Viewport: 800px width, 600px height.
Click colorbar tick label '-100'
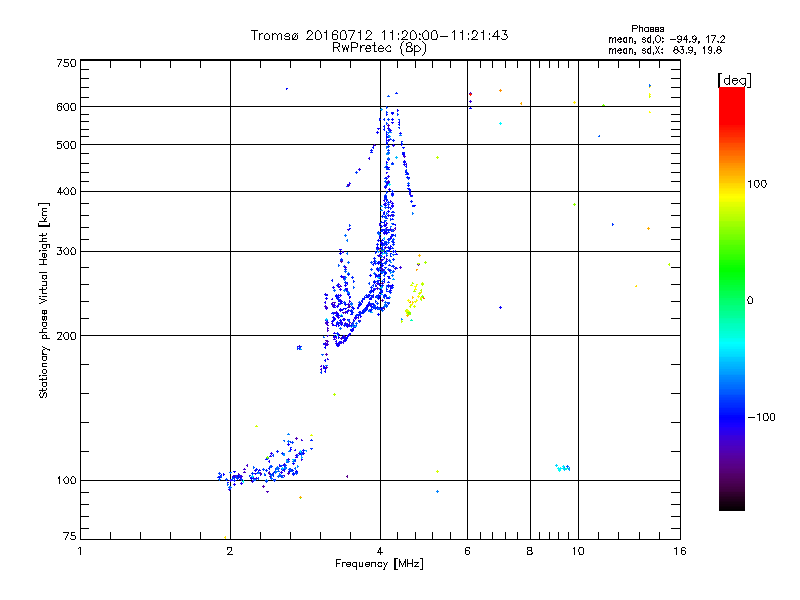click(x=761, y=417)
